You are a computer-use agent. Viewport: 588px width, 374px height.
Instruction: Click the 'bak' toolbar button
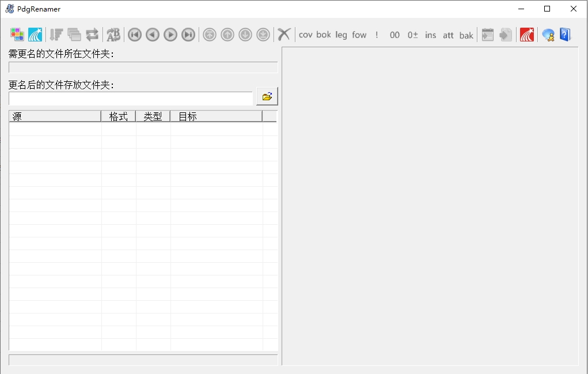(466, 35)
